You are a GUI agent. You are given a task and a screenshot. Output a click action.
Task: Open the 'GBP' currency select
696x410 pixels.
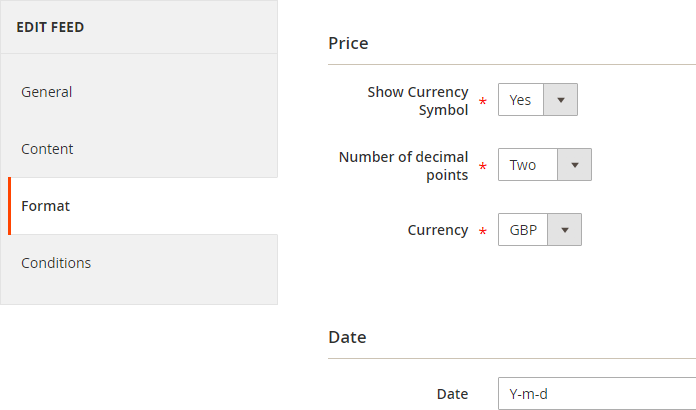pyautogui.click(x=524, y=230)
